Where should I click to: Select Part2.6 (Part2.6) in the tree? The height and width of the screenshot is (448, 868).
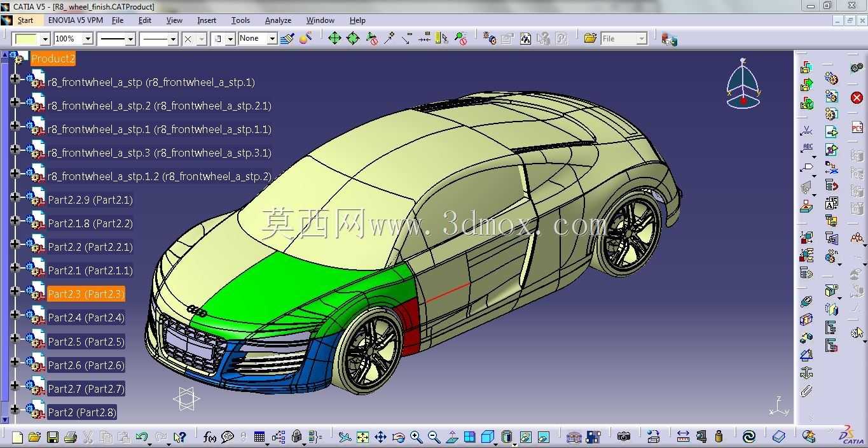(86, 365)
